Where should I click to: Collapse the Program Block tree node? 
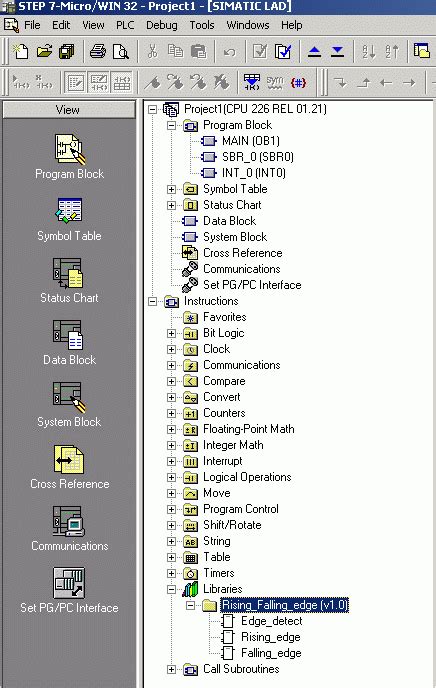[x=172, y=125]
